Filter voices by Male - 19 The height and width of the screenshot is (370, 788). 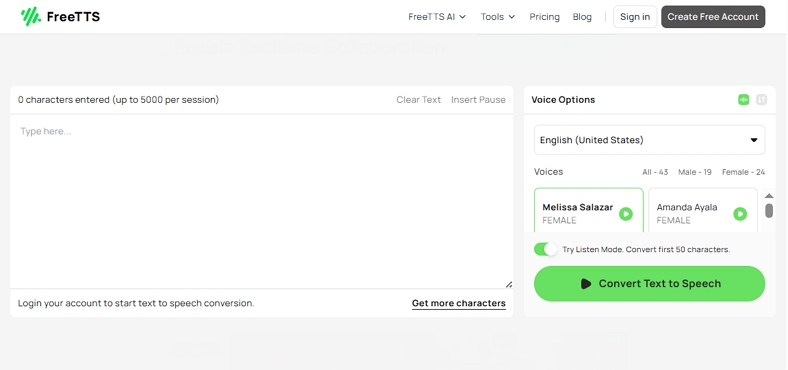click(695, 172)
